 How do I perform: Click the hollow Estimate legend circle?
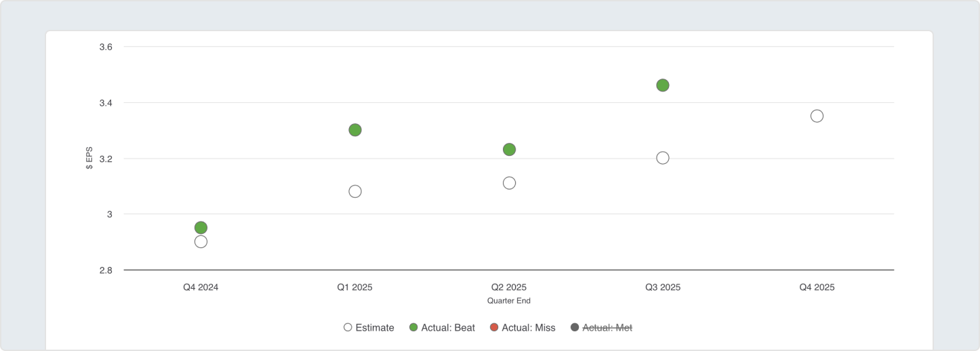(x=348, y=328)
